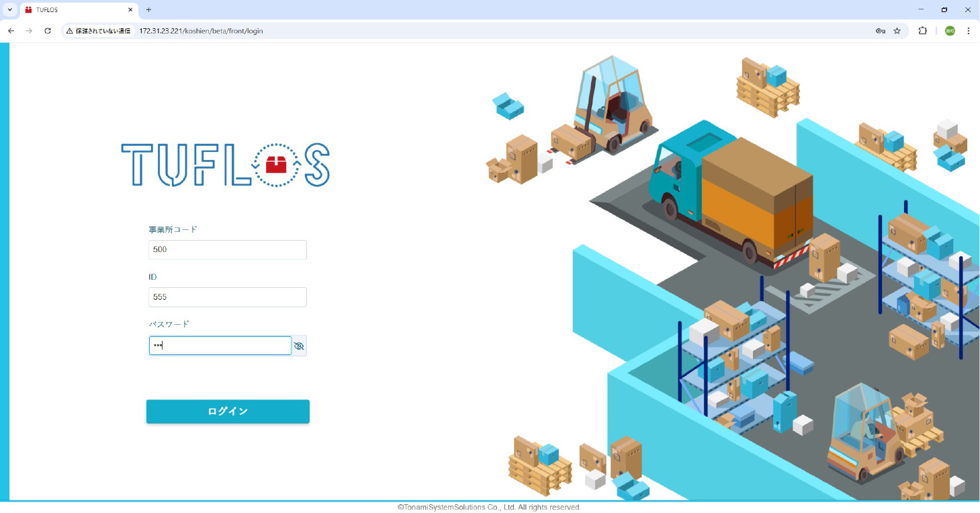Screen dimensions: 980x513
Task: Click the パスワード label
Action: pos(169,324)
